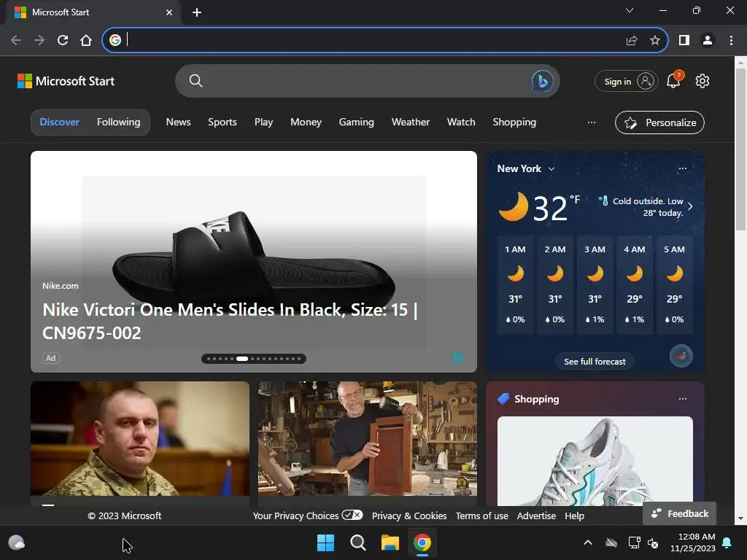
Task: Click the weather map round icon
Action: pos(681,356)
